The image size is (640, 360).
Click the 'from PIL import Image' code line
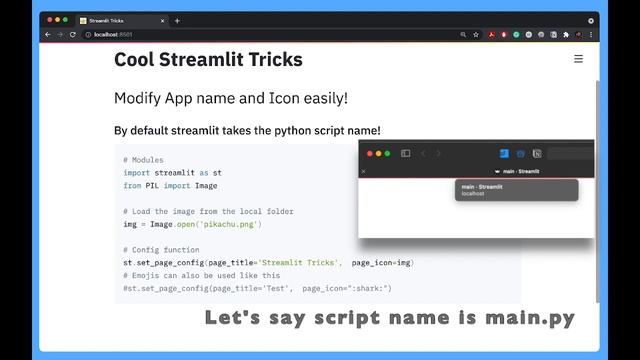(x=170, y=186)
